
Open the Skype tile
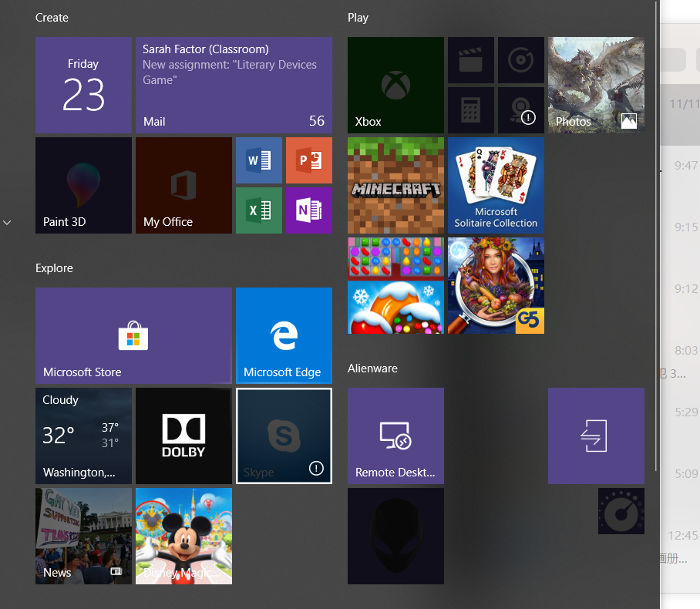(x=284, y=436)
